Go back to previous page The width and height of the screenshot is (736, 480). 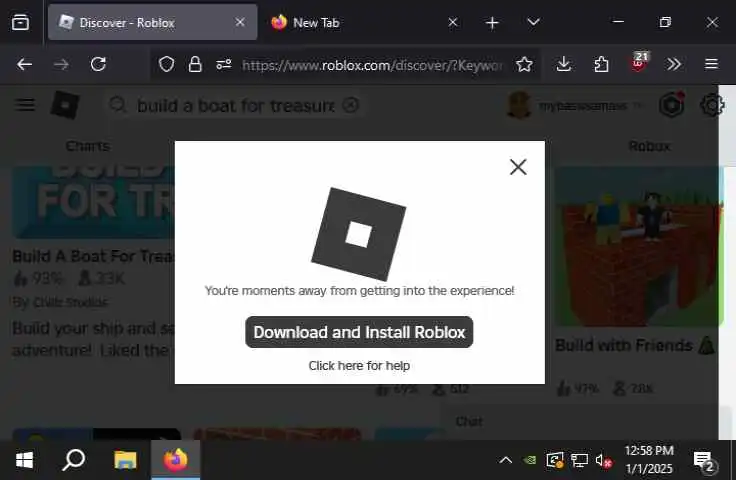24,64
